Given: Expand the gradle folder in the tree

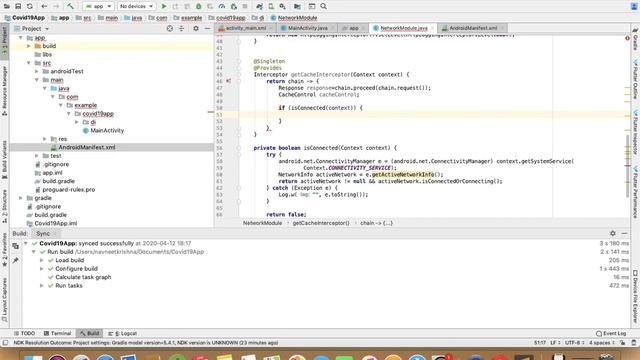Looking at the screenshot, I should tap(21, 198).
